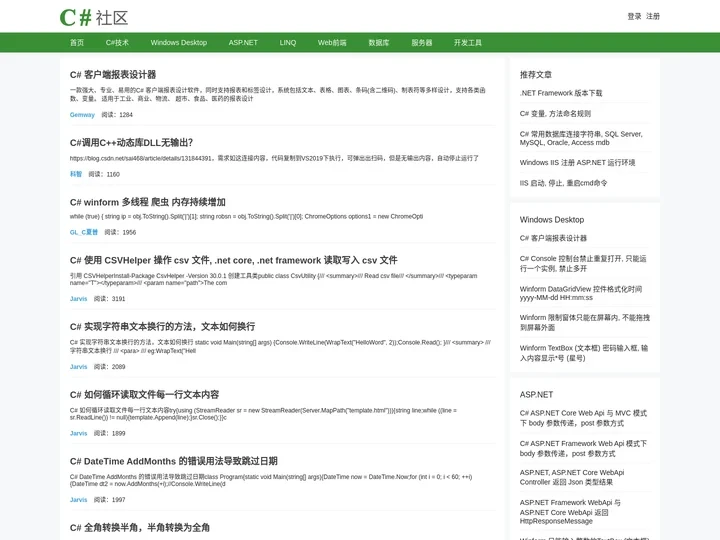Open Jarvis author link under DateTime AddMonths article
720x540 pixels.
tap(78, 500)
